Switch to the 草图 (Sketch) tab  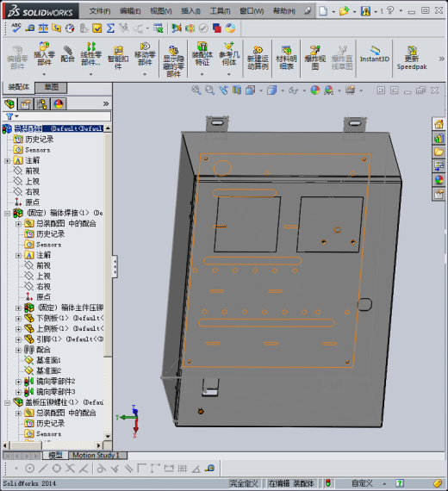(x=51, y=87)
